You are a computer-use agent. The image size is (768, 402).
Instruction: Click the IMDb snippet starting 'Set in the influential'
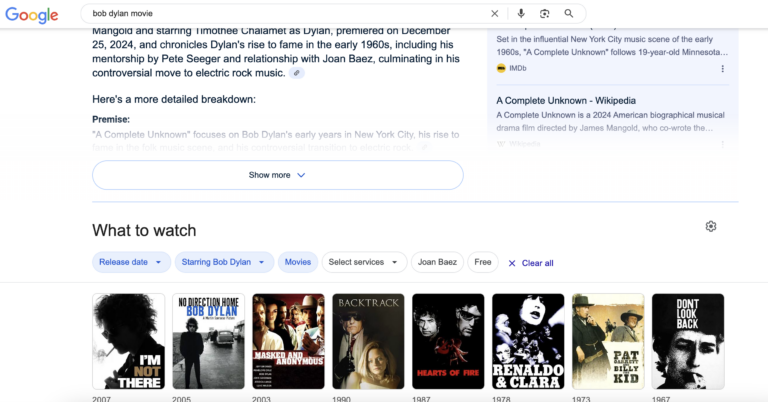612,46
